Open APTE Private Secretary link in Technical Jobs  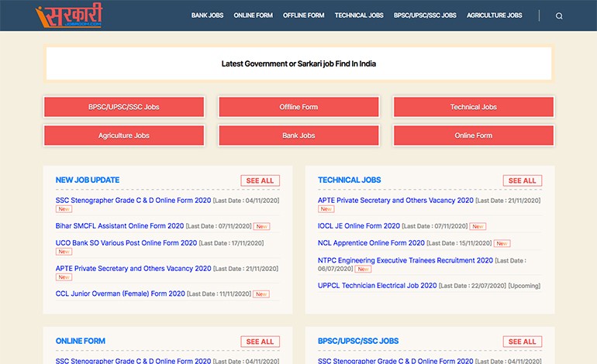[x=395, y=200]
